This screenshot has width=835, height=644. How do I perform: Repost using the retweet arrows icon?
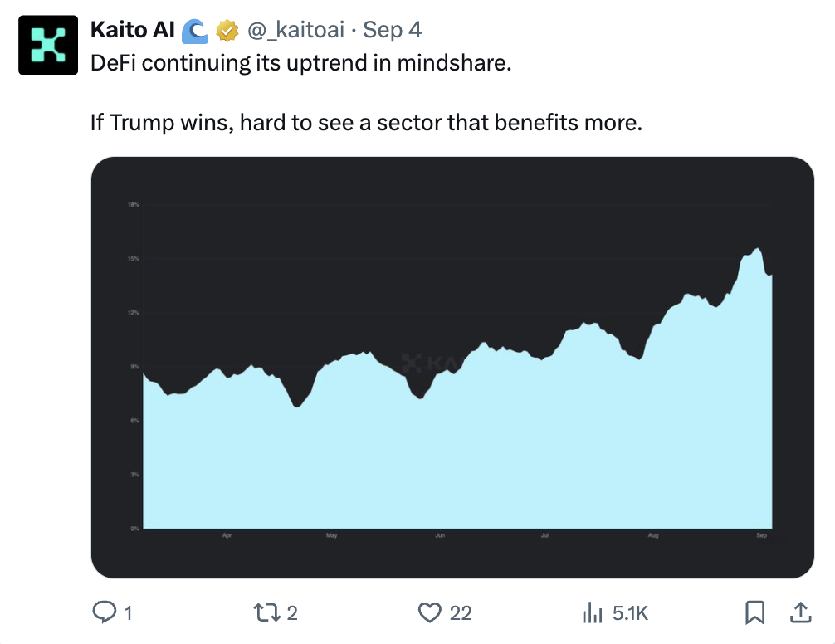point(266,612)
